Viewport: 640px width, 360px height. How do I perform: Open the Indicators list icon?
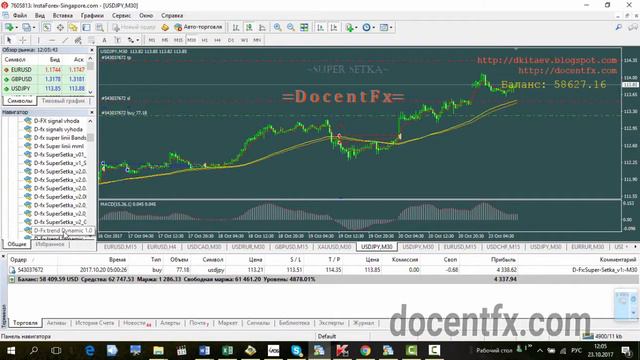(x=349, y=27)
